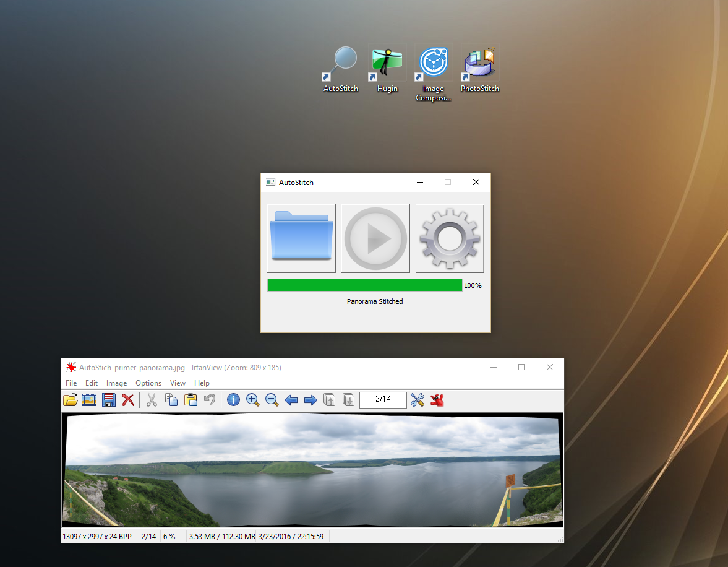The height and width of the screenshot is (567, 728).
Task: Click the Save floppy disk icon
Action: tap(109, 400)
